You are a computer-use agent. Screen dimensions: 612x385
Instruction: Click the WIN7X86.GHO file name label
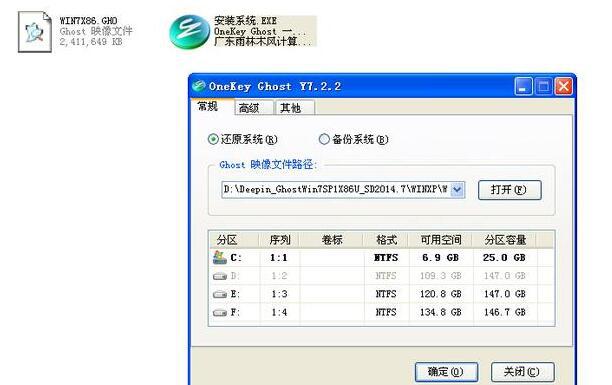[89, 21]
